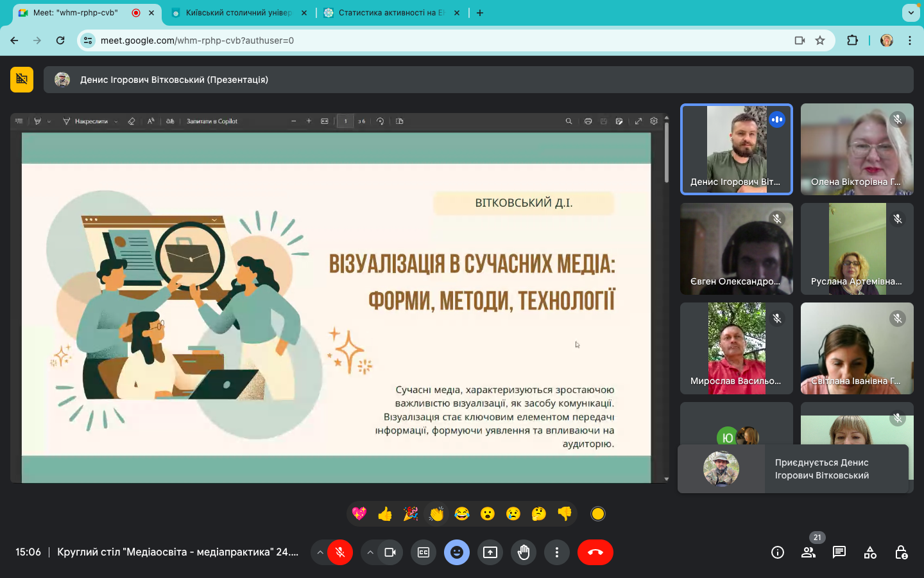Open the in-call chat panel
The image size is (924, 578).
coord(839,552)
